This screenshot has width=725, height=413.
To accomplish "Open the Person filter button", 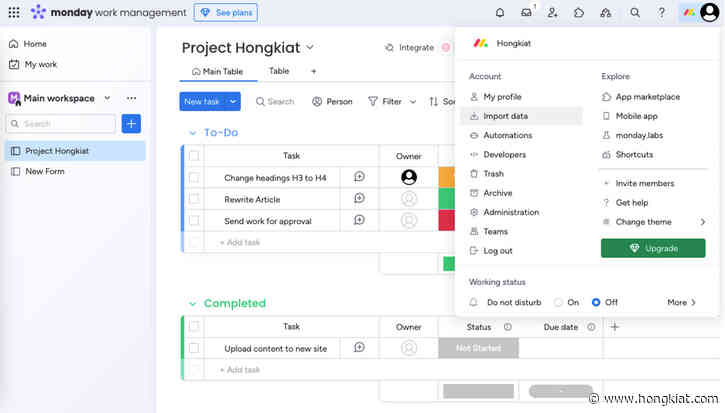I will (x=332, y=102).
